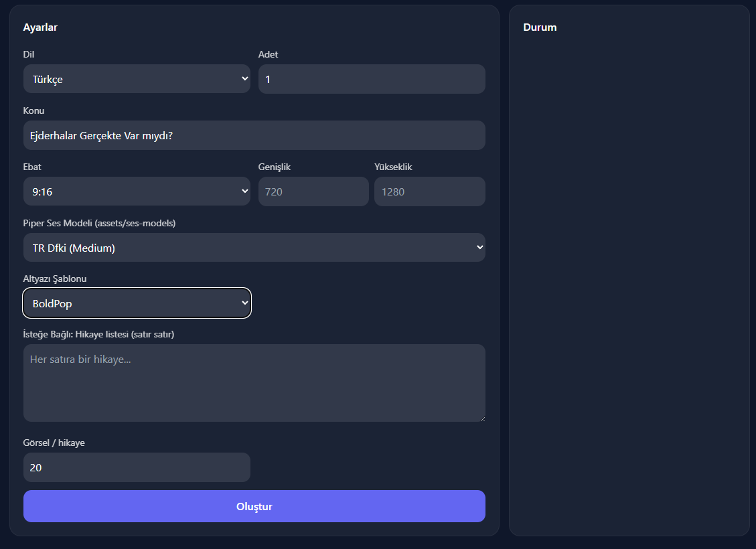The width and height of the screenshot is (756, 549).
Task: Click the Görsel / hikaye input showing 20
Action: point(137,467)
